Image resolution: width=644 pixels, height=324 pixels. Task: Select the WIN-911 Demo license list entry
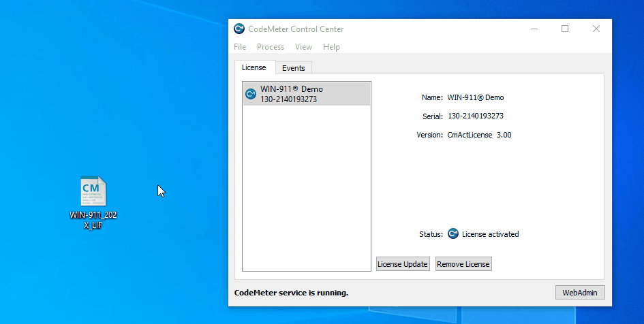pyautogui.click(x=307, y=94)
